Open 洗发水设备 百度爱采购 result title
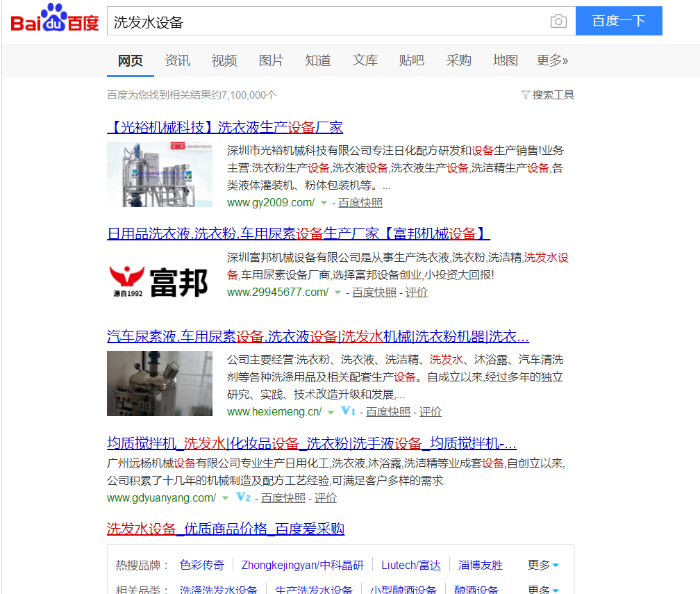This screenshot has height=594, width=700. coord(226,529)
